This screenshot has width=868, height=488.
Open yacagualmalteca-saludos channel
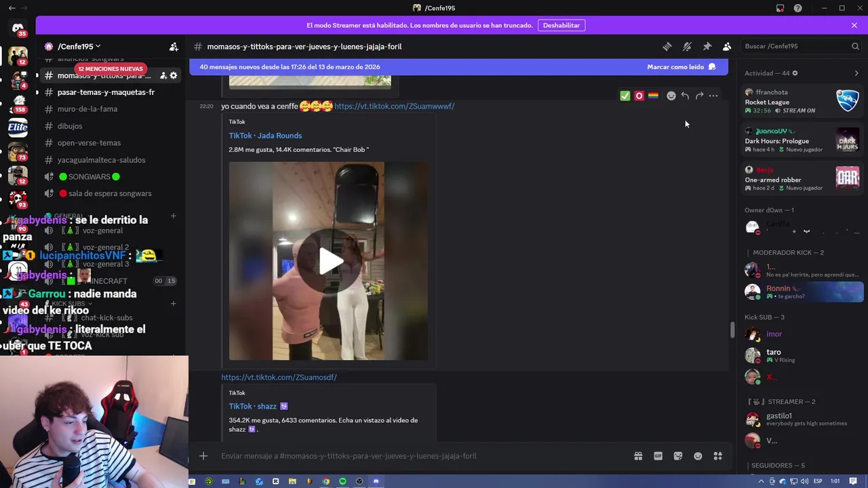(x=101, y=160)
